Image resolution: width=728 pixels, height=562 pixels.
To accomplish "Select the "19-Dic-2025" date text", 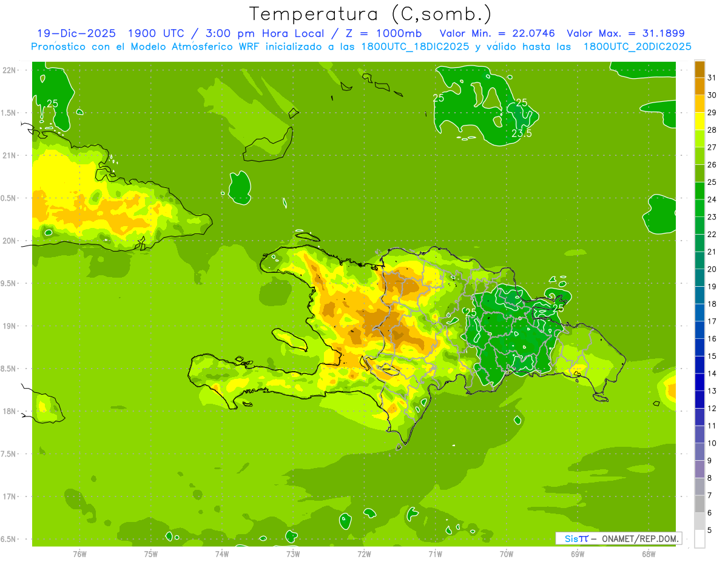I will 76,33.
